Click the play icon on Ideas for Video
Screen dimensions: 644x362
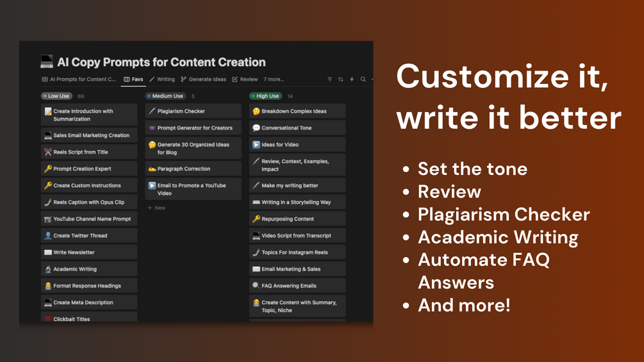256,144
